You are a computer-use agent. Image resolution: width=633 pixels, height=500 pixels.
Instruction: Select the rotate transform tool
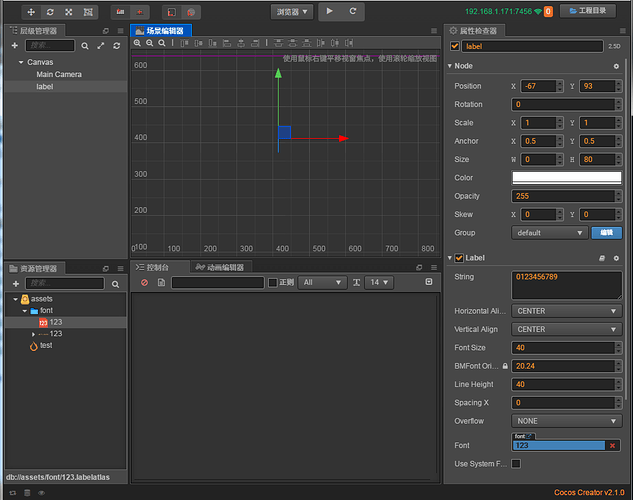(49, 12)
